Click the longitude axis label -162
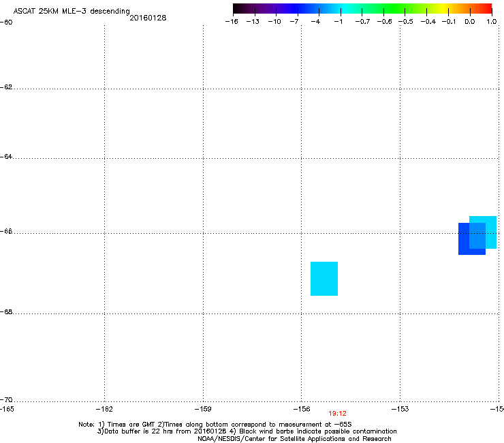504x443 pixels. (x=104, y=409)
